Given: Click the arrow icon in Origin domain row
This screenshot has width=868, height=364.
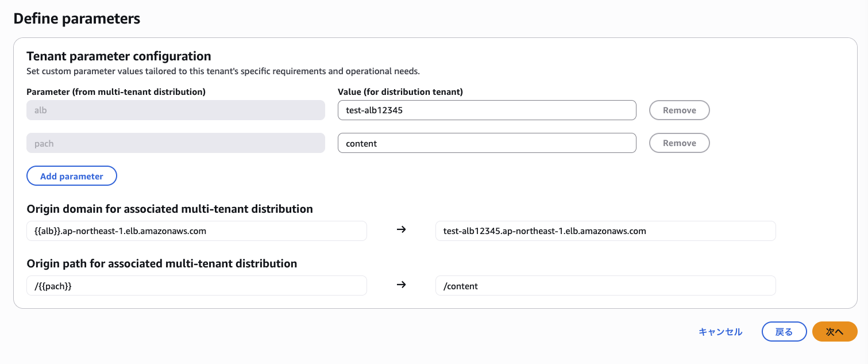Looking at the screenshot, I should (x=402, y=230).
